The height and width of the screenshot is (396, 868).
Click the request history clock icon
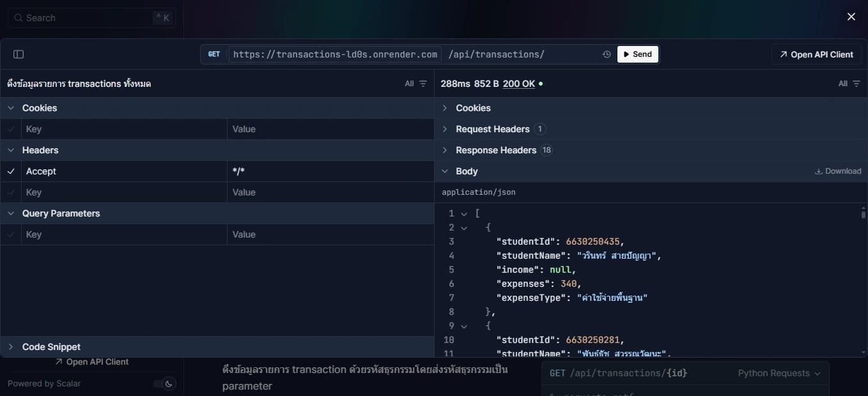pyautogui.click(x=606, y=54)
